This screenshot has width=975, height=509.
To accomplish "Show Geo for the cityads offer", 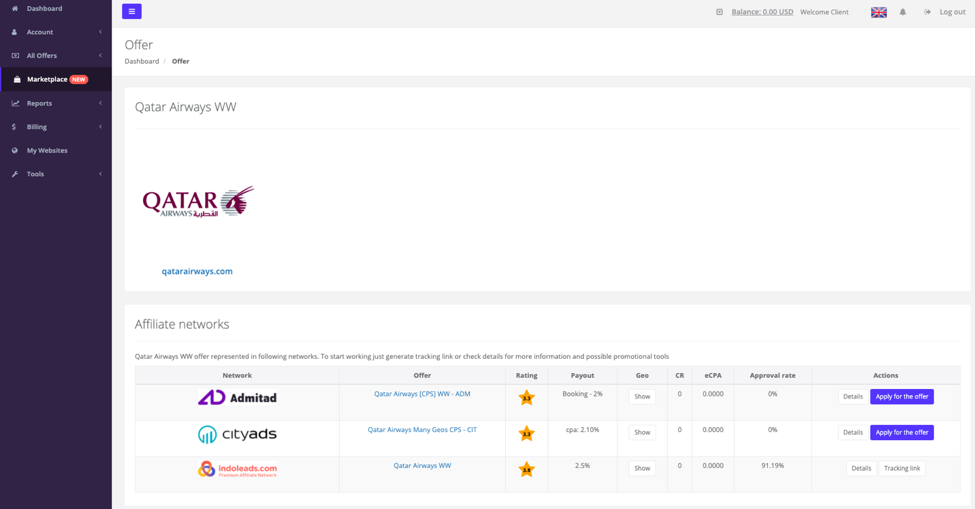I will [642, 433].
